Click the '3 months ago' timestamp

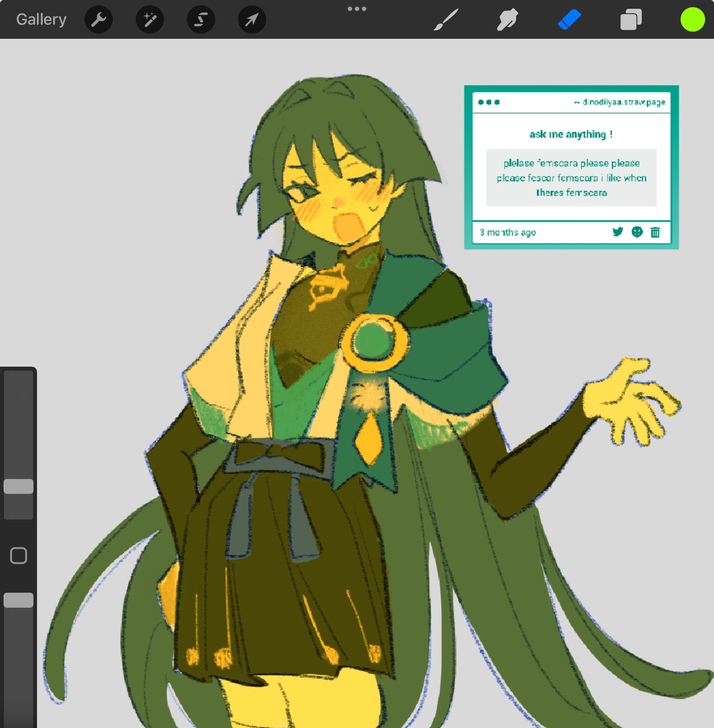click(x=508, y=232)
